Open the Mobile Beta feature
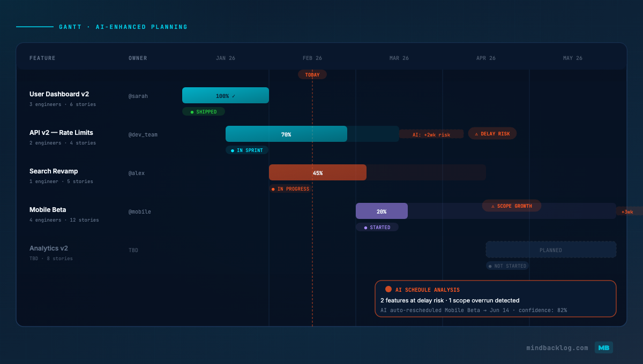The height and width of the screenshot is (364, 643). [x=48, y=210]
